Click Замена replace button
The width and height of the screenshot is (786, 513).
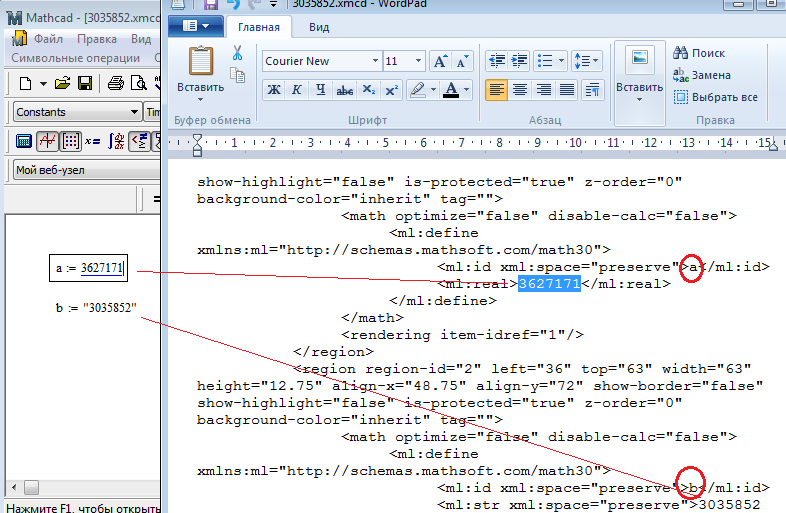pyautogui.click(x=702, y=75)
